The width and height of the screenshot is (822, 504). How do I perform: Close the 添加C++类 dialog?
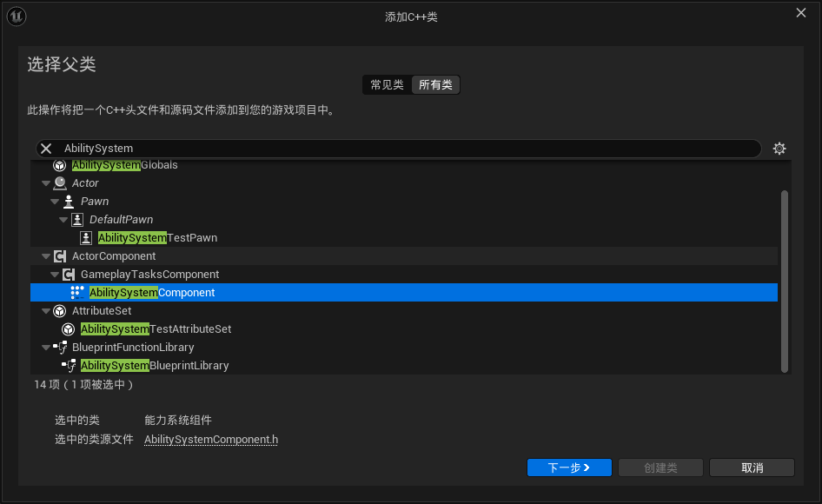801,12
